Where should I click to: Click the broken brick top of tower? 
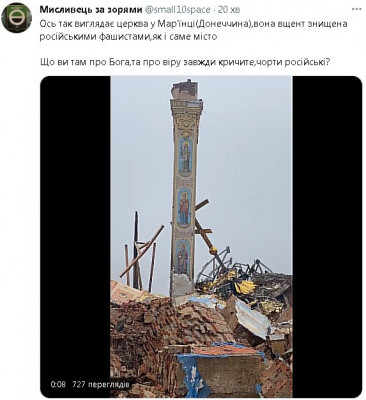click(187, 89)
